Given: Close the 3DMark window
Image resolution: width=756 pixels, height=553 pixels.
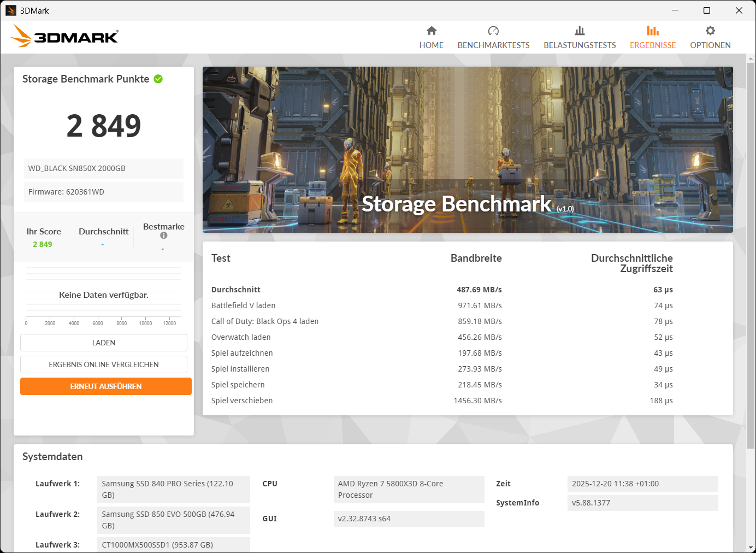Looking at the screenshot, I should pyautogui.click(x=739, y=10).
